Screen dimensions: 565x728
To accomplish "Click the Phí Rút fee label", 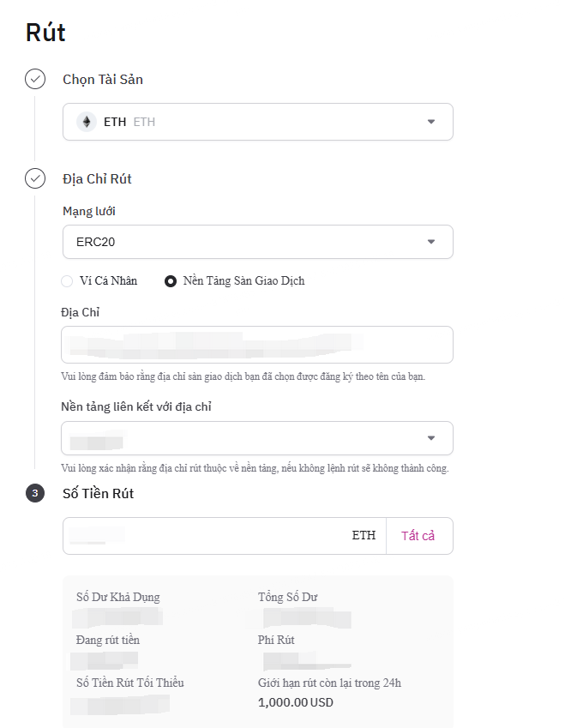I will [x=276, y=640].
